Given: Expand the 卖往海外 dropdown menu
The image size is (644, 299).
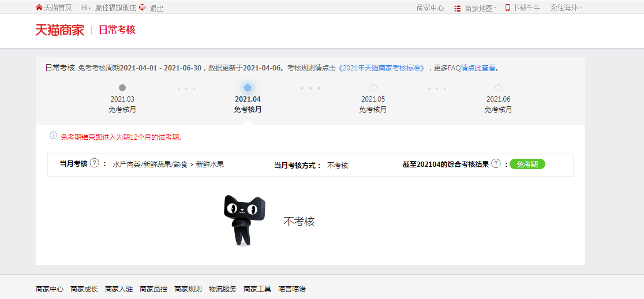Looking at the screenshot, I should click(566, 8).
